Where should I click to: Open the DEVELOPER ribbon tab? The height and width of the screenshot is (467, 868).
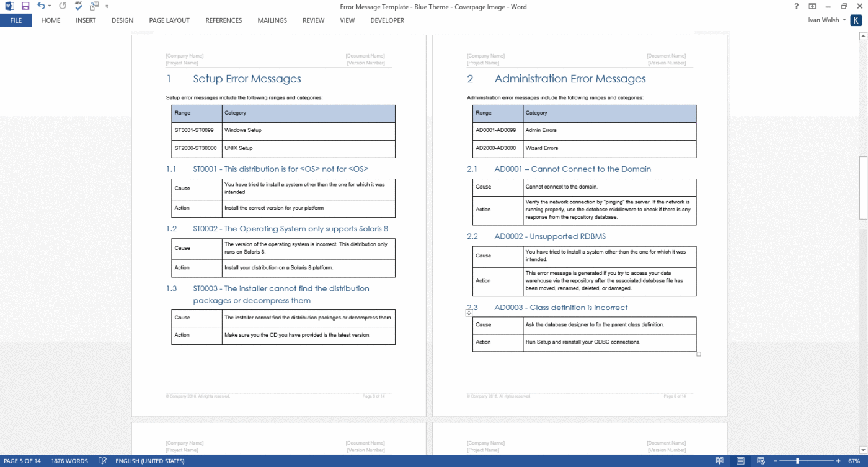pyautogui.click(x=386, y=20)
